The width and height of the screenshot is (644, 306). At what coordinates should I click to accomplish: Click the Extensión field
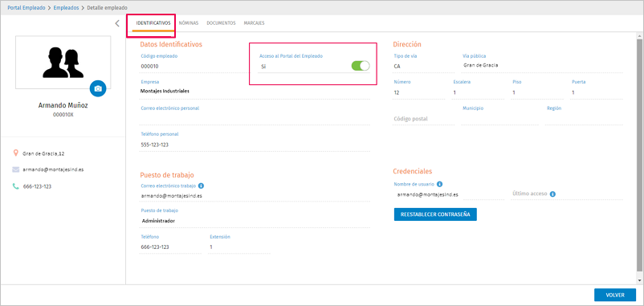coord(239,247)
